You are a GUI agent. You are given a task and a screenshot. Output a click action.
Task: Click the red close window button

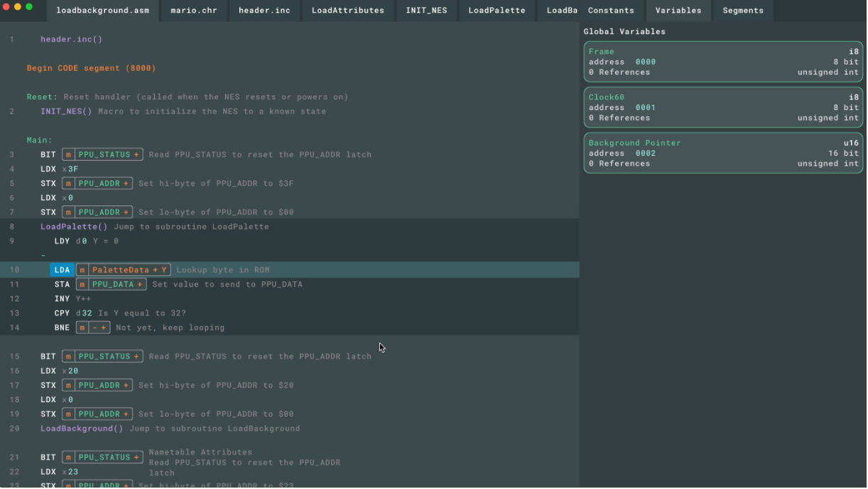[6, 7]
